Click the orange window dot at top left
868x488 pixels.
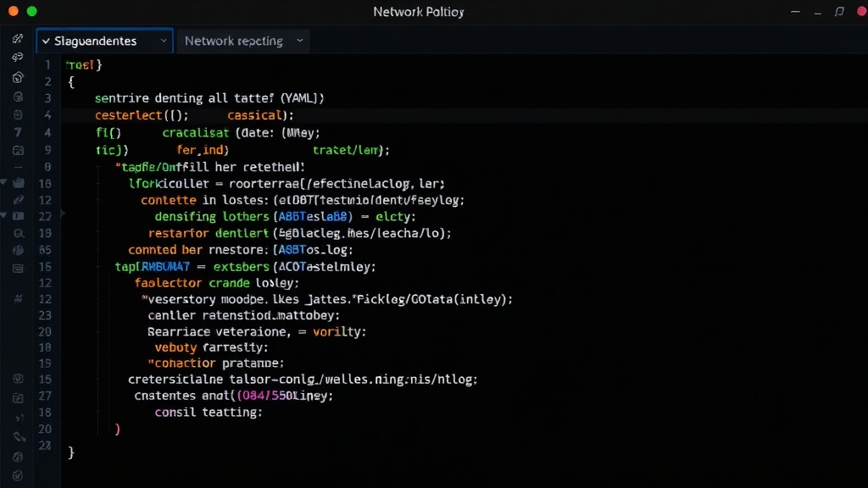pos(14,11)
